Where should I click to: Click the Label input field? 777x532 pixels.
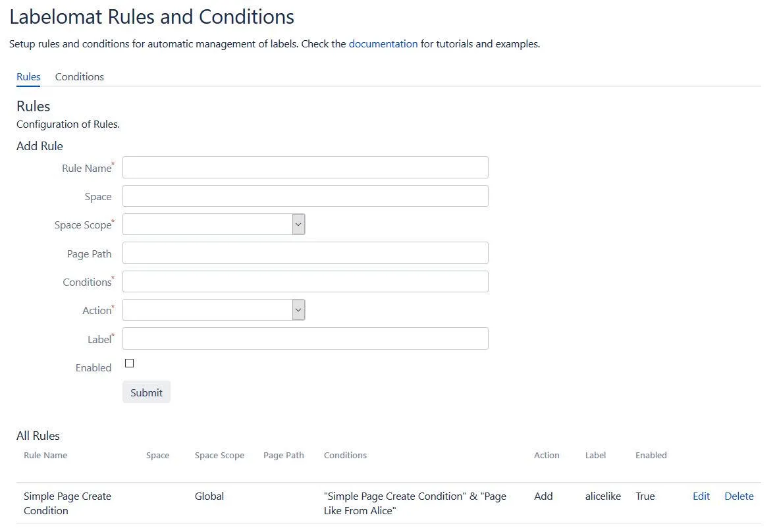click(306, 338)
